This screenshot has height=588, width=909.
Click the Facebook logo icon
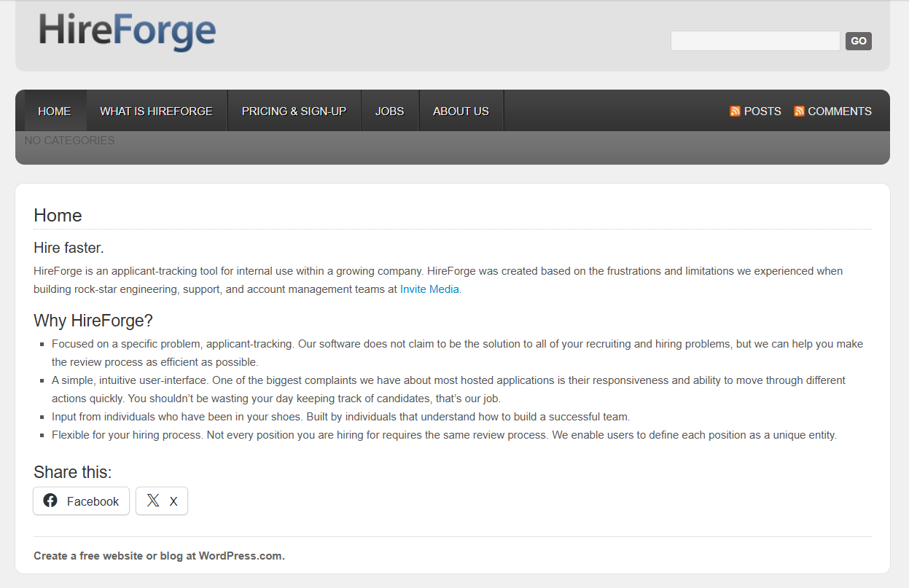point(50,501)
